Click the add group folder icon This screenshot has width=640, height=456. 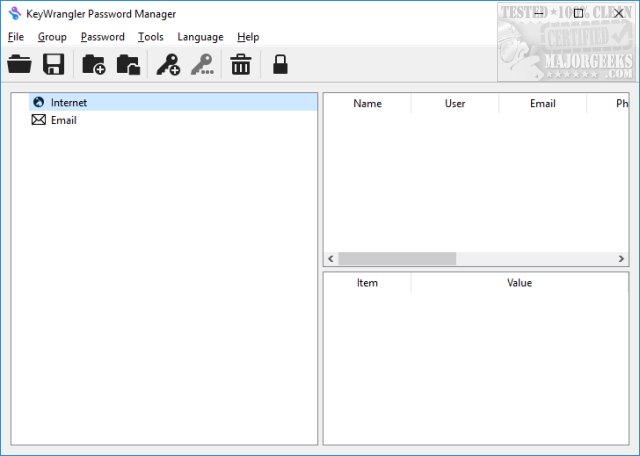(x=94, y=65)
